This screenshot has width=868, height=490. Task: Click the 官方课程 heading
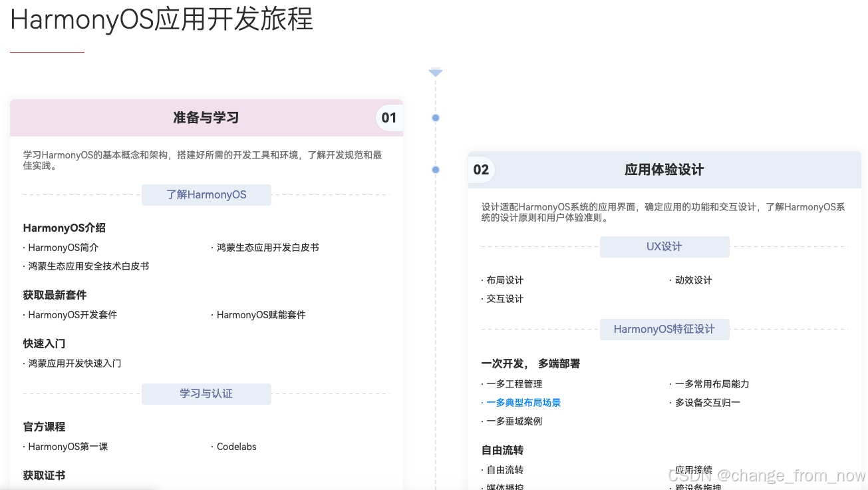click(45, 427)
